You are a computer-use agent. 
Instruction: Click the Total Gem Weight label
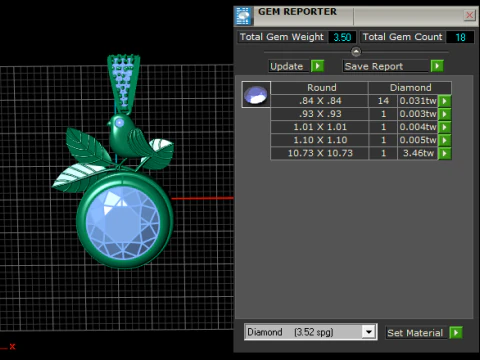[282, 37]
